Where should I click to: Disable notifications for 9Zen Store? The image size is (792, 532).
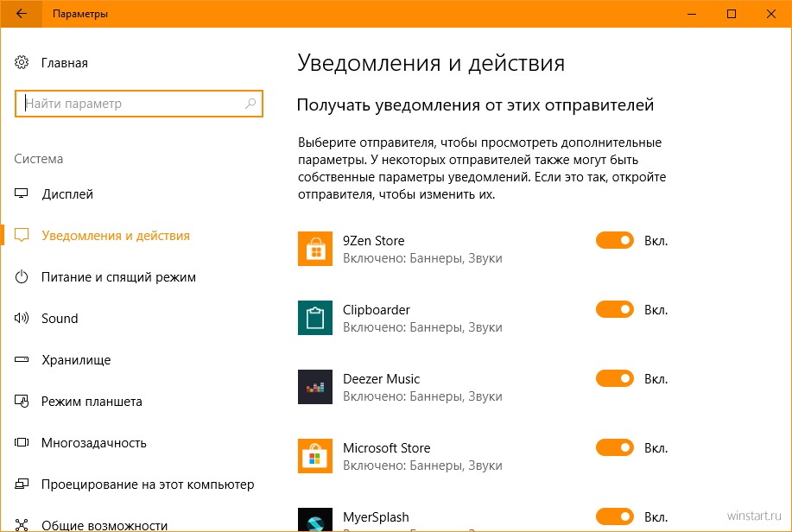[615, 240]
